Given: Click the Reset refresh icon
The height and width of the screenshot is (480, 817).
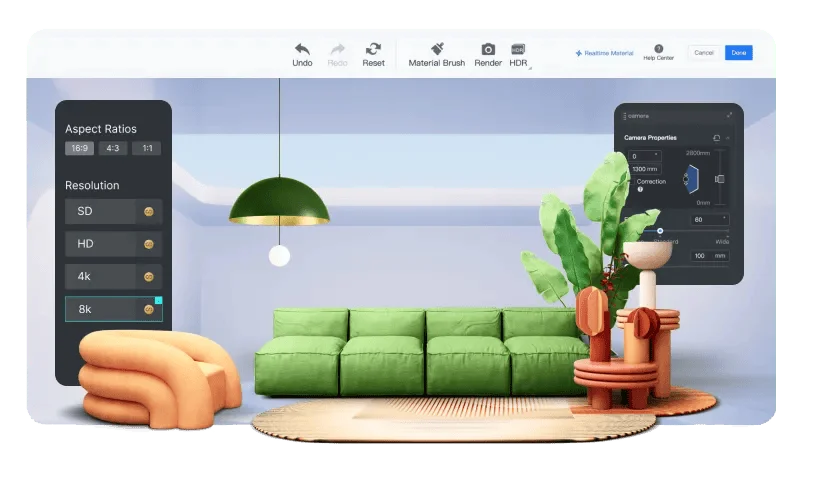Looking at the screenshot, I should 373,49.
